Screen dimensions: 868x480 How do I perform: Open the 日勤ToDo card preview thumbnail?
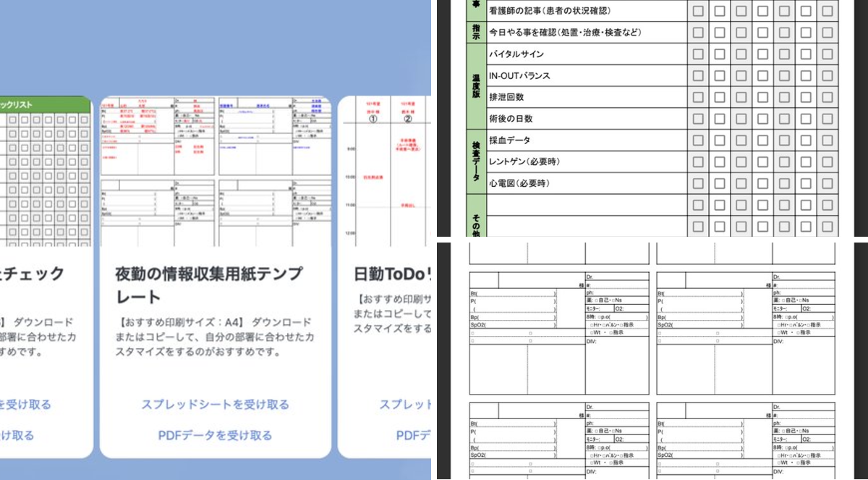coord(384,172)
